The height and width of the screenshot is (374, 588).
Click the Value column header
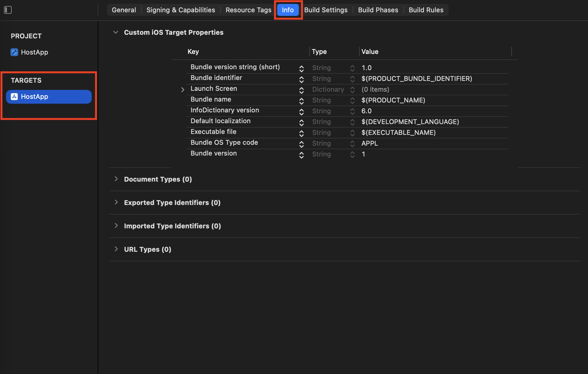370,52
